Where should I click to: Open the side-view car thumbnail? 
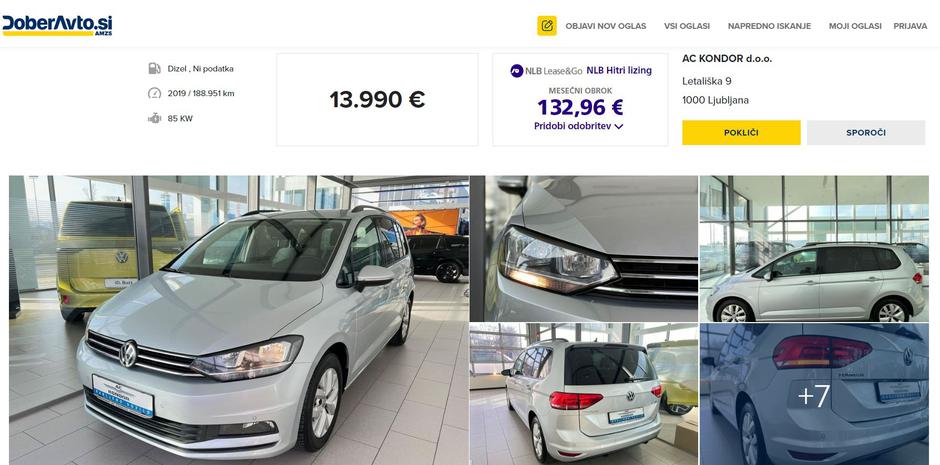pos(814,249)
